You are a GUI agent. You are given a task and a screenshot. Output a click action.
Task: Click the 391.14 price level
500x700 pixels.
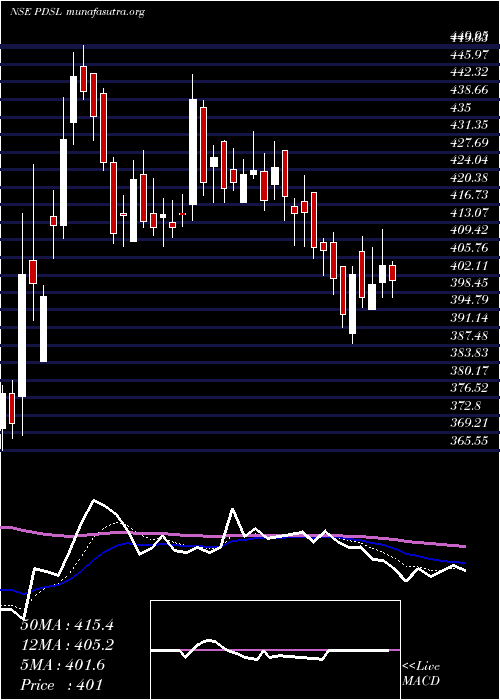pyautogui.click(x=471, y=317)
